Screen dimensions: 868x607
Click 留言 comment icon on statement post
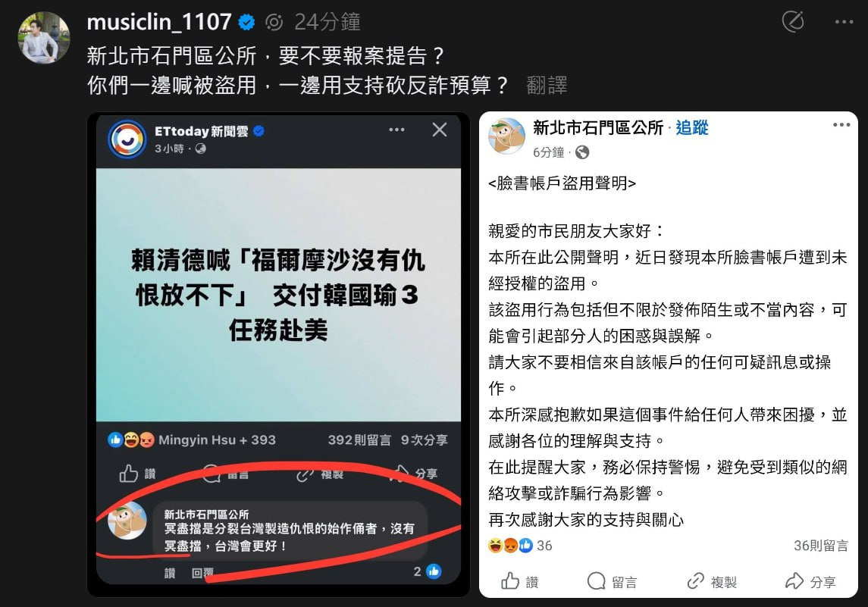612,581
